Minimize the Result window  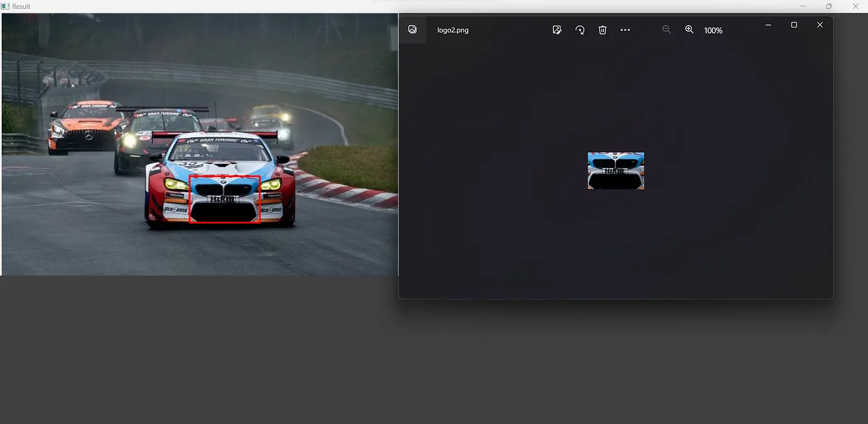click(803, 6)
